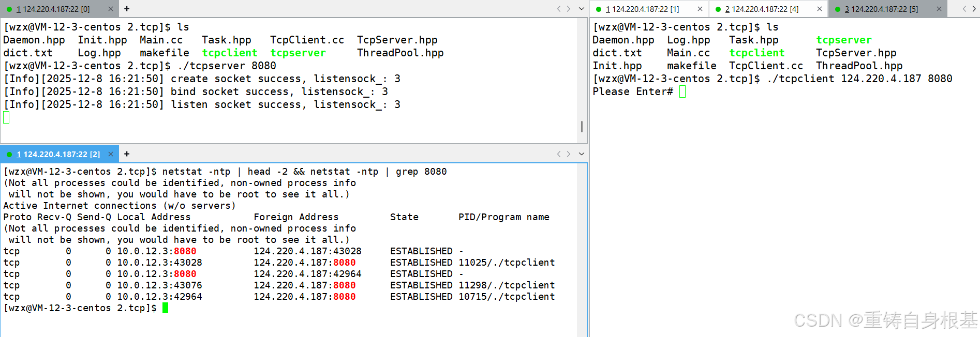Click './tcpserver 8080' command text

click(x=227, y=66)
